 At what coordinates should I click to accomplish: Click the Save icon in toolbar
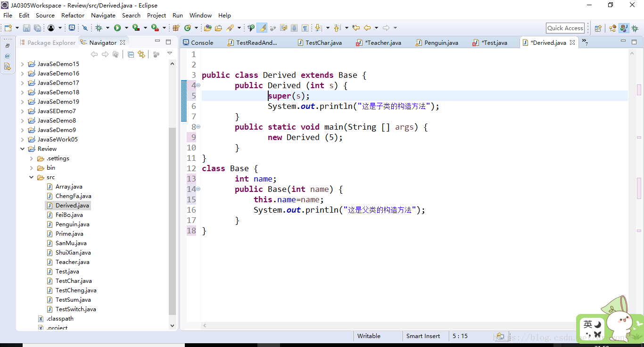click(26, 28)
